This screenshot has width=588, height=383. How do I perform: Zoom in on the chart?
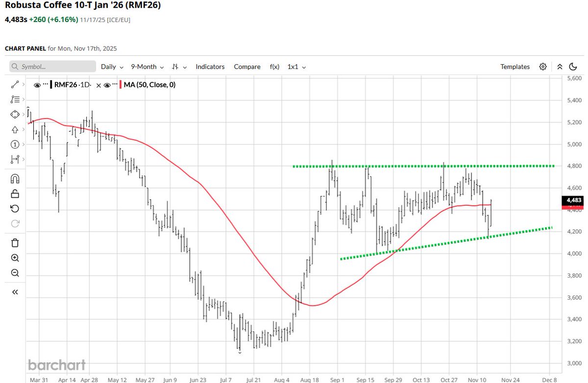[15, 258]
